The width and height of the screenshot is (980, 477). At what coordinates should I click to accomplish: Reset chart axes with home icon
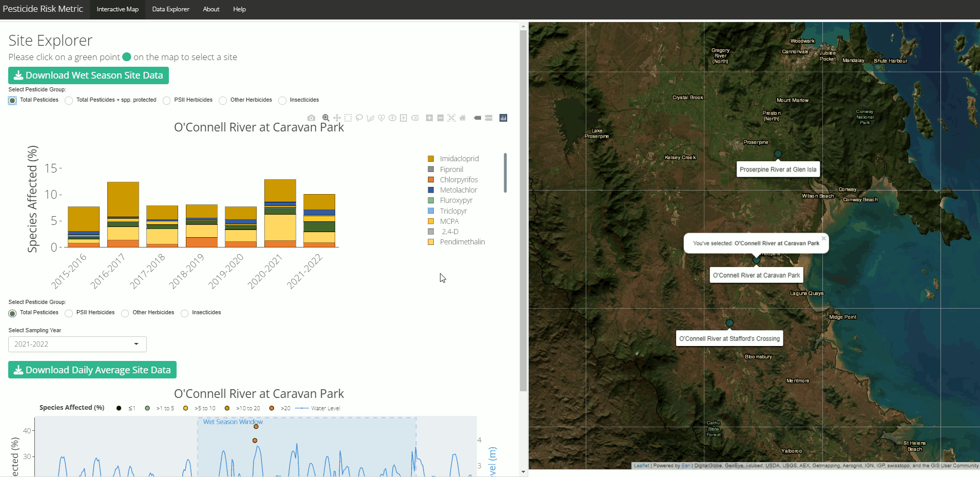[x=463, y=118]
